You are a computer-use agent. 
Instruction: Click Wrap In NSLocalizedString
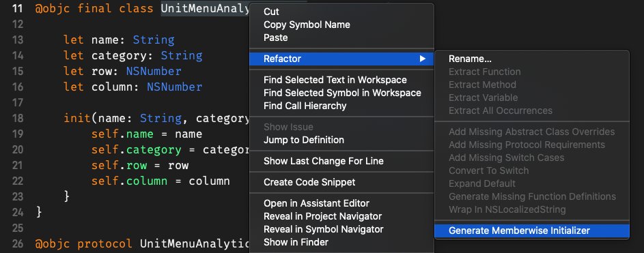point(532,209)
